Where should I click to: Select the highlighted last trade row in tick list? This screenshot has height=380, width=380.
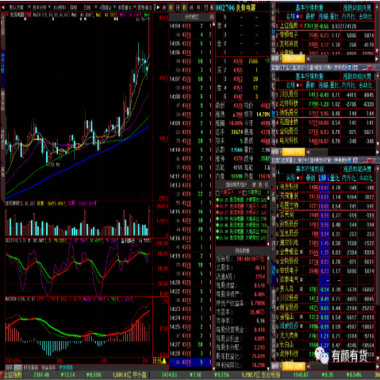tap(191, 362)
